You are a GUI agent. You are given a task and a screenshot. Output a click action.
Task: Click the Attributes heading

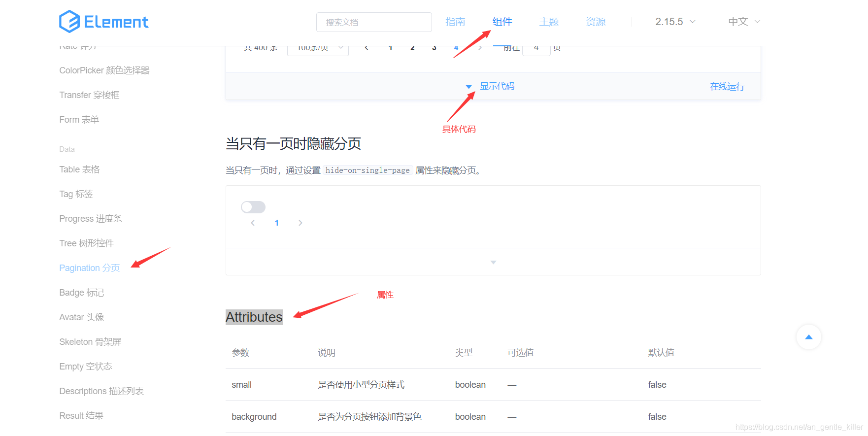click(254, 317)
